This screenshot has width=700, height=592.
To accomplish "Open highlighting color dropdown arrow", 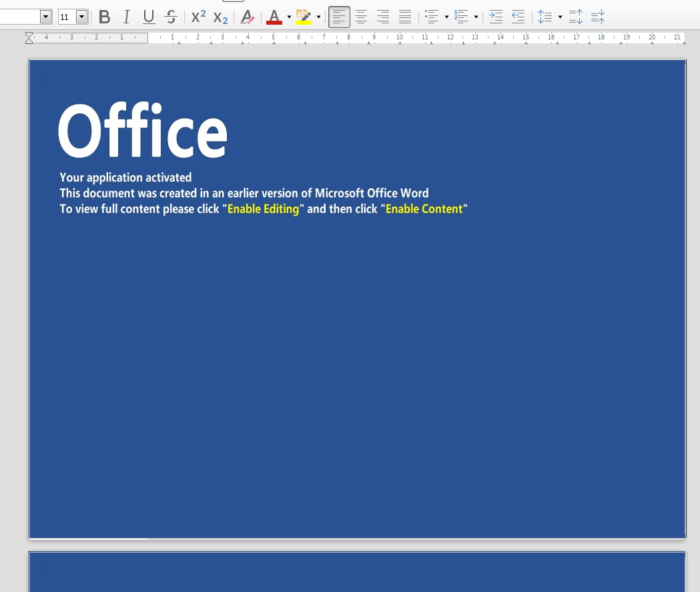I will [318, 17].
